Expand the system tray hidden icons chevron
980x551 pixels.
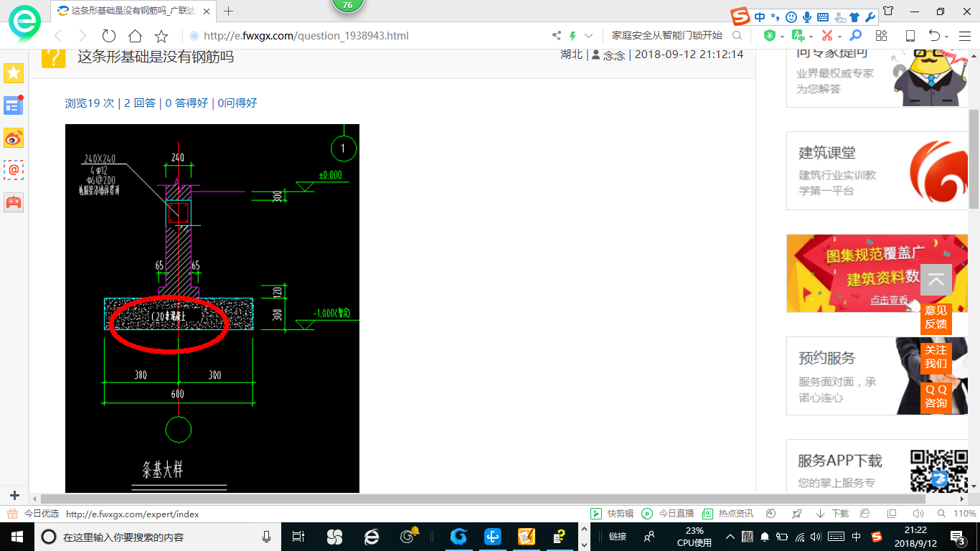tap(730, 537)
